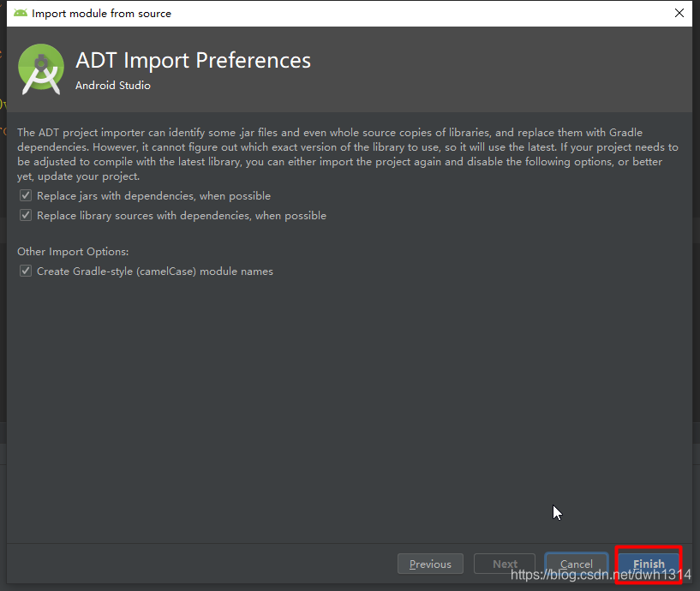Click the 'Android Studio' subtitle text

pos(112,86)
